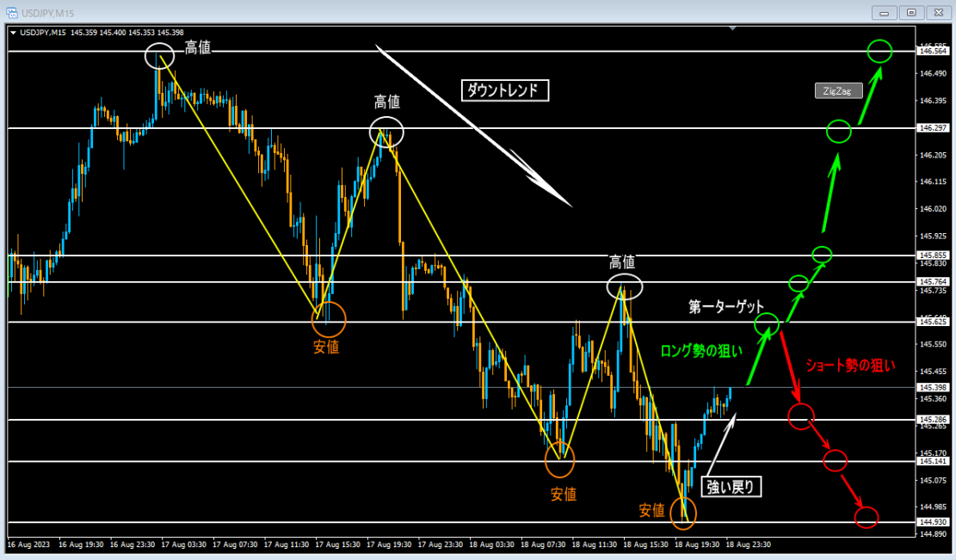Click the large white downtrend arrow
The width and height of the screenshot is (956, 560).
(x=473, y=129)
